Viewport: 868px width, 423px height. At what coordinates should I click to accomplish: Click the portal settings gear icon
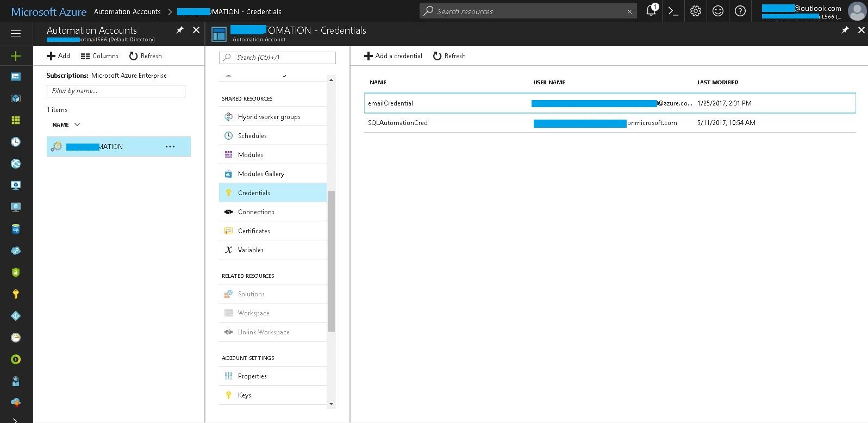(696, 11)
